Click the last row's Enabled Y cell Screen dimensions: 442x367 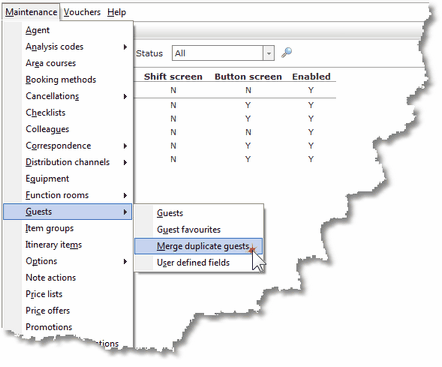pos(311,159)
